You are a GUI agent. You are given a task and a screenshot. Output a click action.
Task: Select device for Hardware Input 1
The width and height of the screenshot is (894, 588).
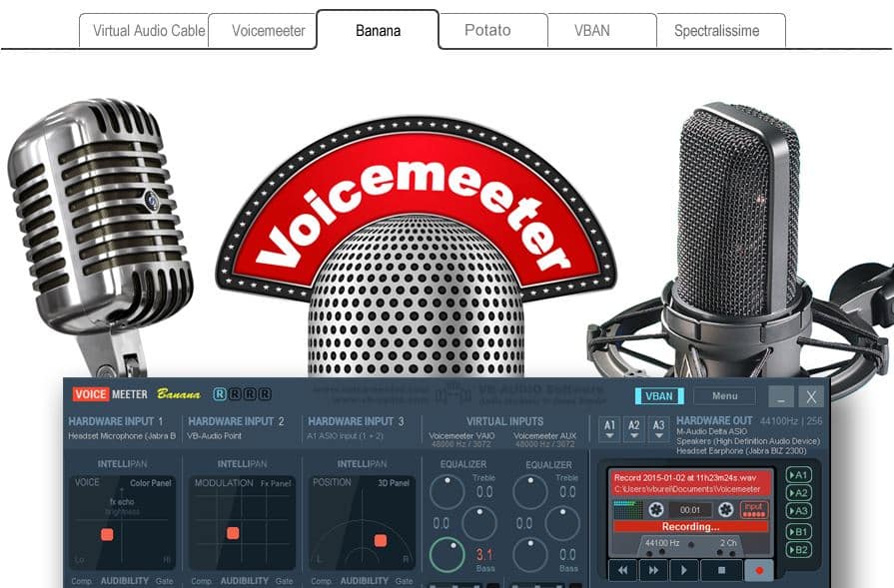[x=116, y=421]
